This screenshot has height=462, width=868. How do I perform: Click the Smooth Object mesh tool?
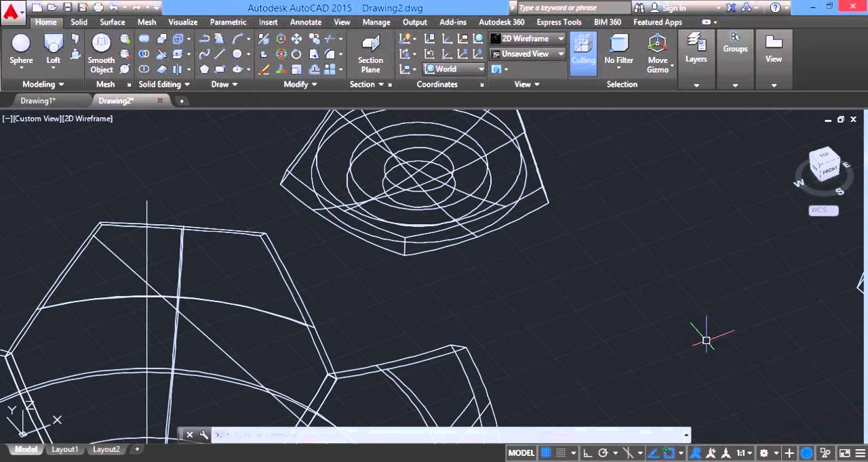(x=101, y=53)
